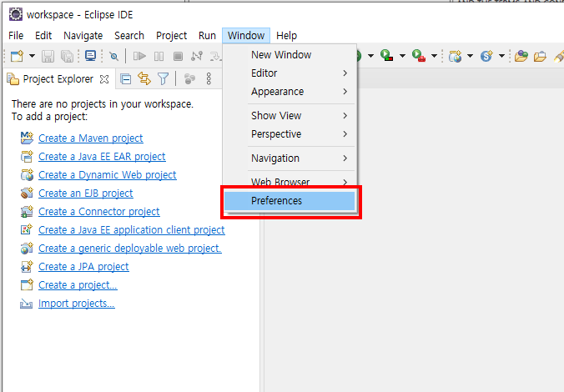Click the Terminate stop icon

tap(178, 56)
